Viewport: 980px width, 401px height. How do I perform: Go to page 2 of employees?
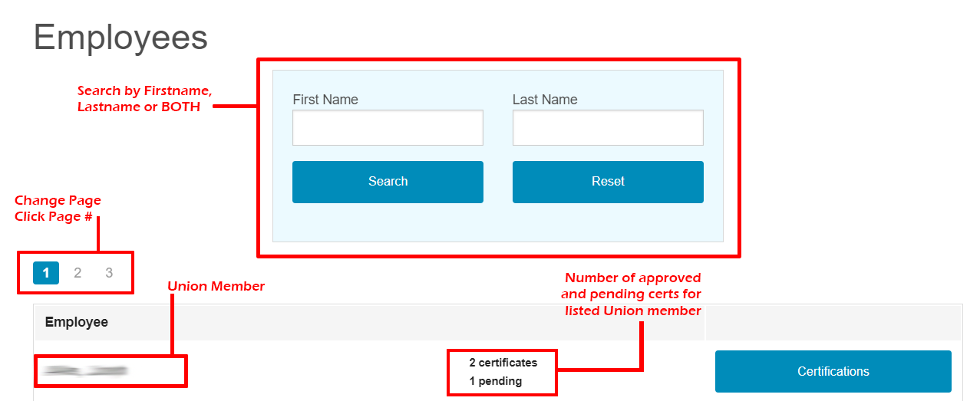click(x=78, y=272)
